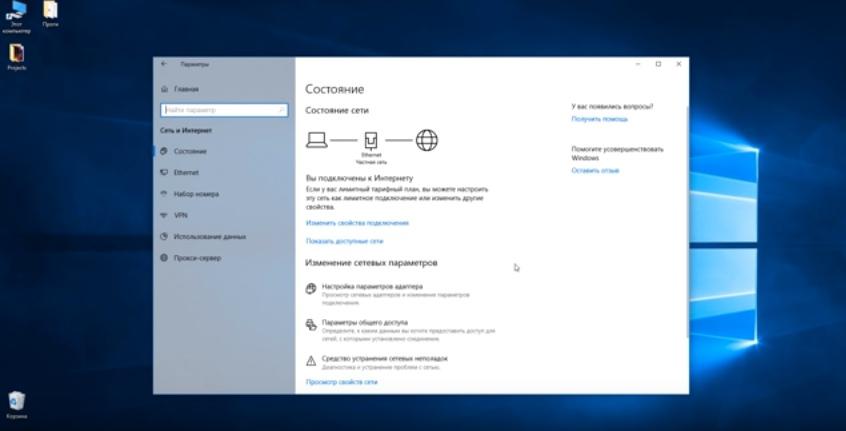846x431 pixels.
Task: Click 'Получить помощь' help link
Action: [x=599, y=119]
